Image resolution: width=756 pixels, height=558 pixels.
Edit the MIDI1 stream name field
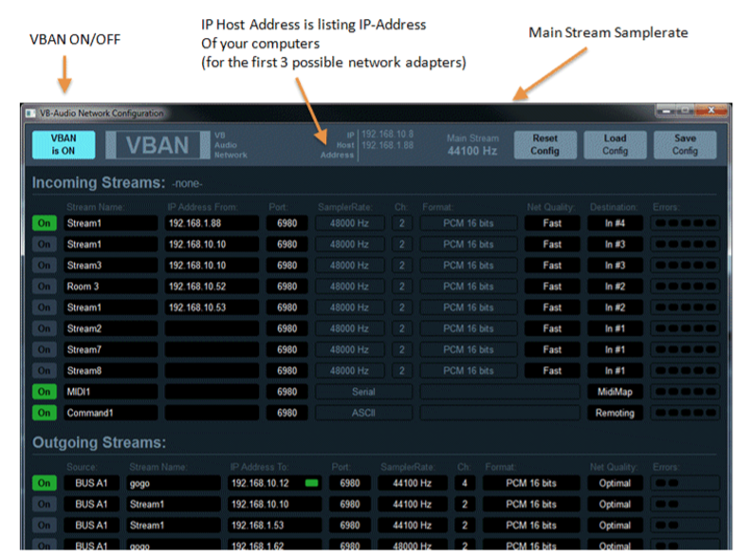click(x=110, y=392)
